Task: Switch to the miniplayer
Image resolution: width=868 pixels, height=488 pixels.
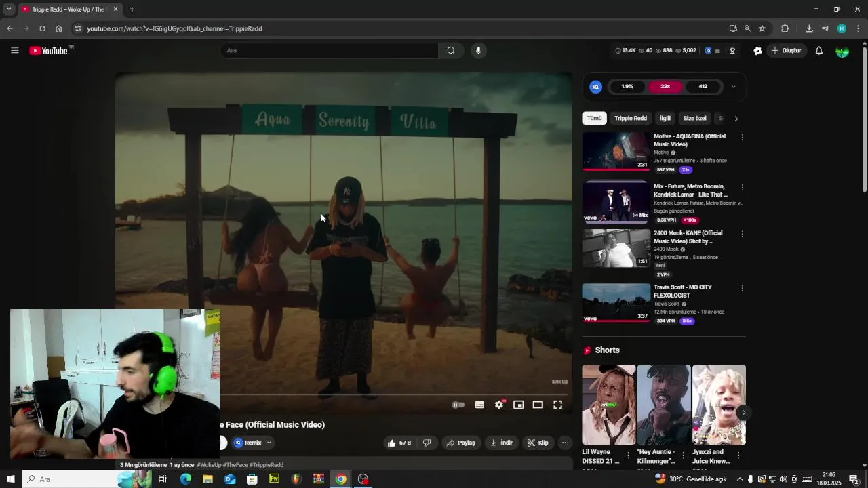Action: pyautogui.click(x=518, y=405)
